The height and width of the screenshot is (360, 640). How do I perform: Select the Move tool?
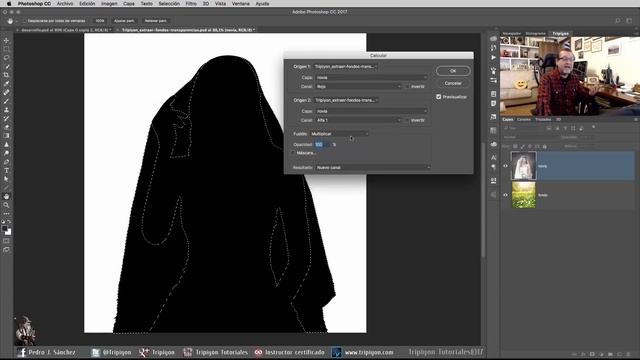pyautogui.click(x=6, y=40)
